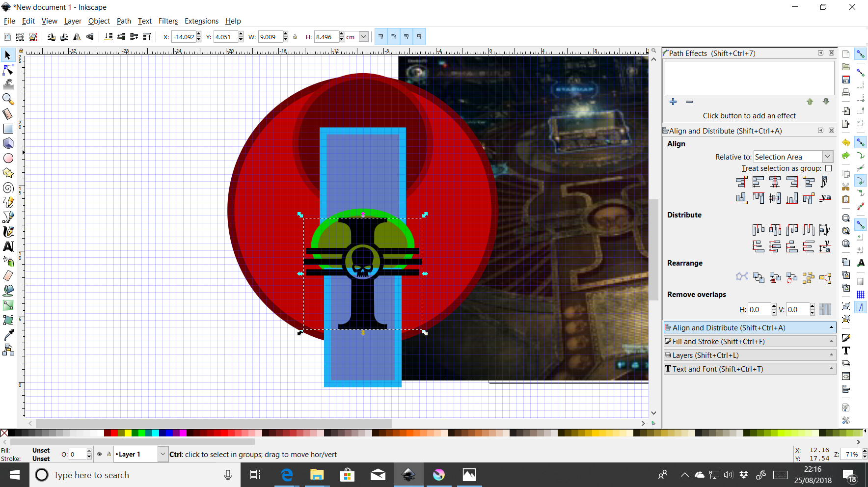This screenshot has height=487, width=868.
Task: Toggle snap to guides button
Action: [x=860, y=307]
